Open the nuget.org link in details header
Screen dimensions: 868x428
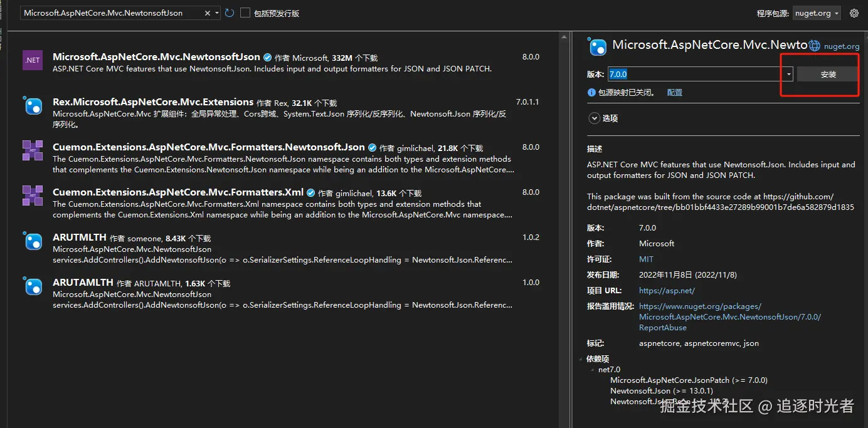coord(842,46)
